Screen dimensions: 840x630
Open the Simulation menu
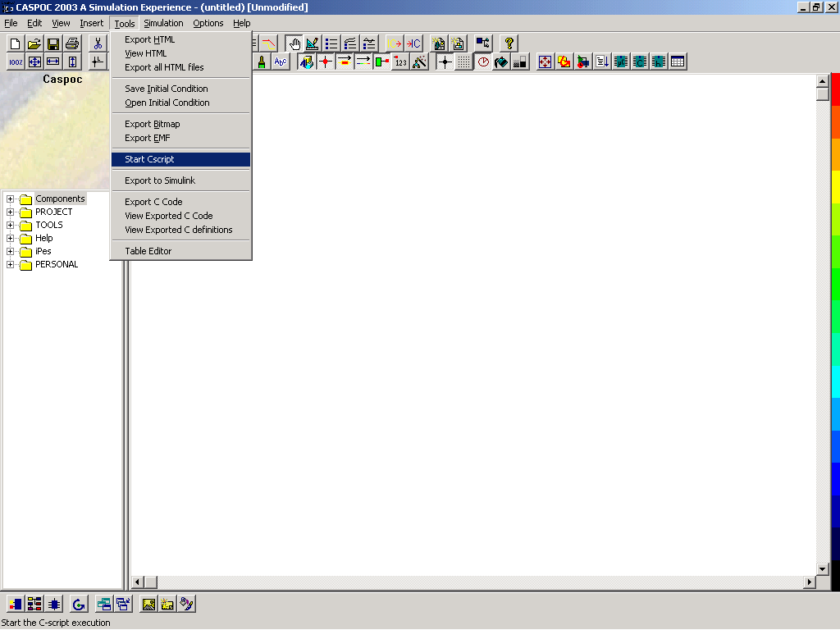click(163, 23)
